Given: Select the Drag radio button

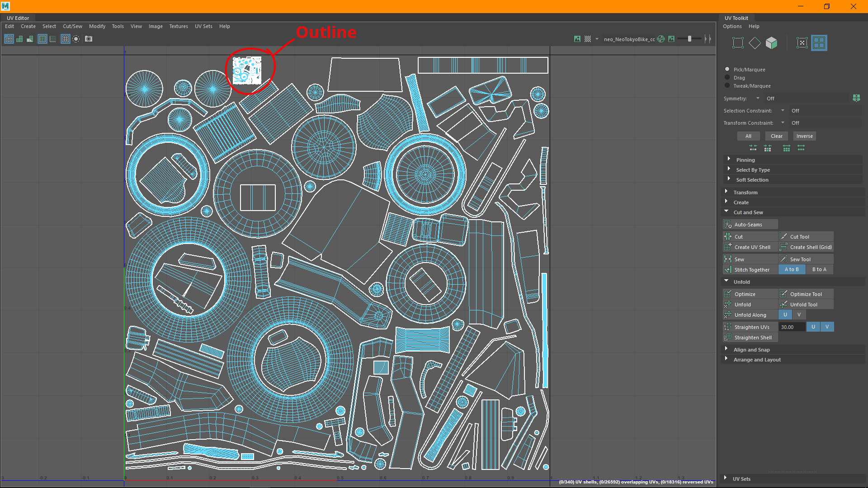Looking at the screenshot, I should 727,77.
